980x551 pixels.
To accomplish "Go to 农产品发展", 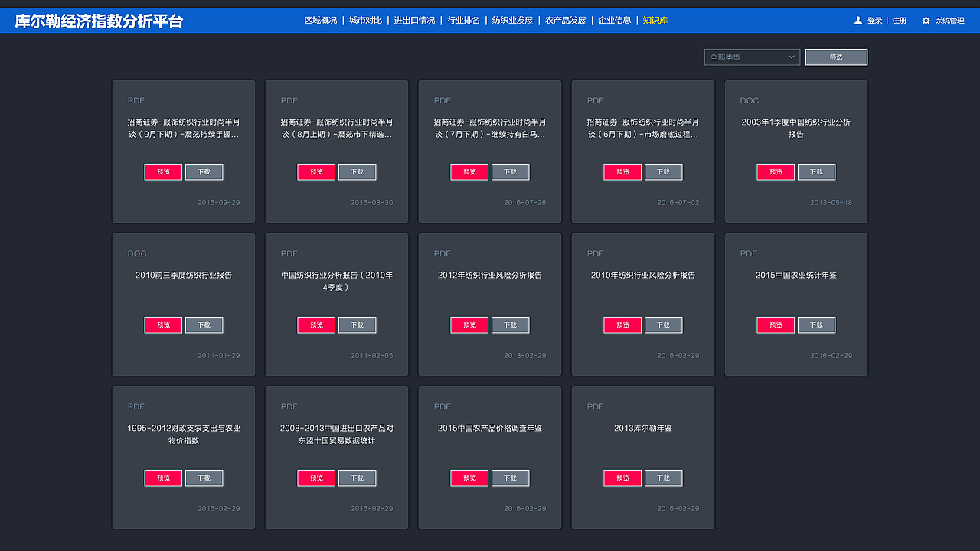I will point(566,21).
